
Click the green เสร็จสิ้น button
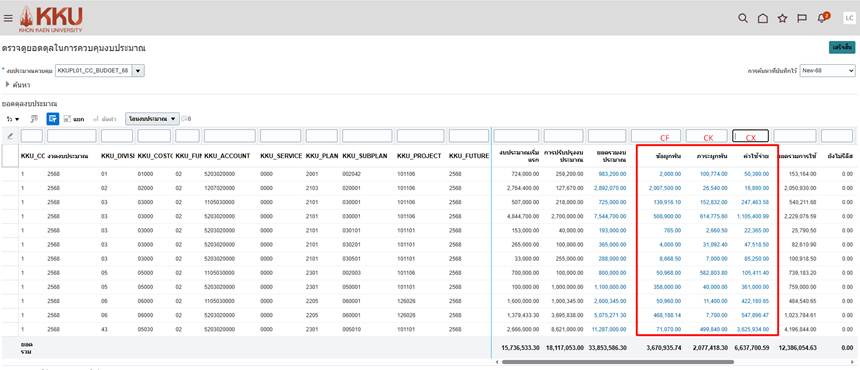(842, 48)
